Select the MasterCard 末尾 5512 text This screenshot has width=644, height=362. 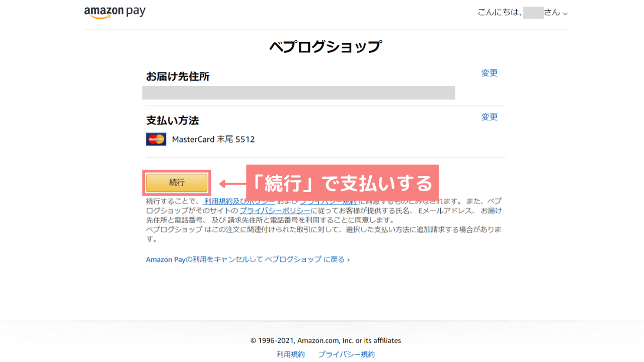coord(213,139)
